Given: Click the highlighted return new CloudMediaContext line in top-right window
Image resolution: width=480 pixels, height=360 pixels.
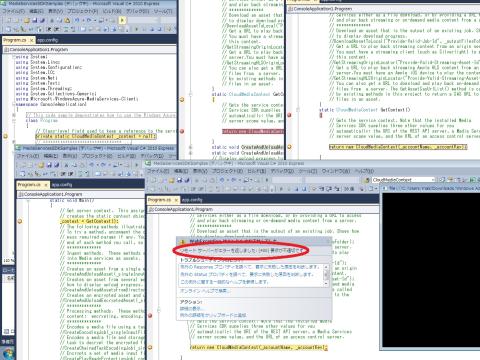Looking at the screenshot, I should click(398, 147).
